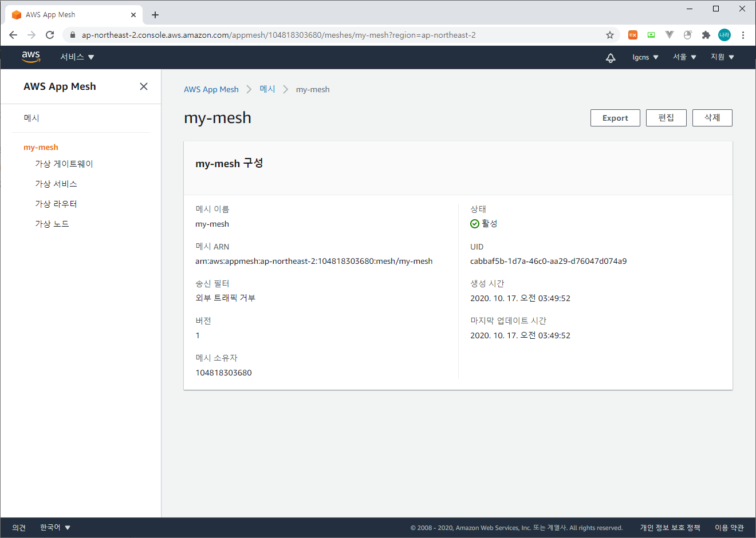
Task: Click the mesh owner value 104818303680
Action: [x=223, y=373]
